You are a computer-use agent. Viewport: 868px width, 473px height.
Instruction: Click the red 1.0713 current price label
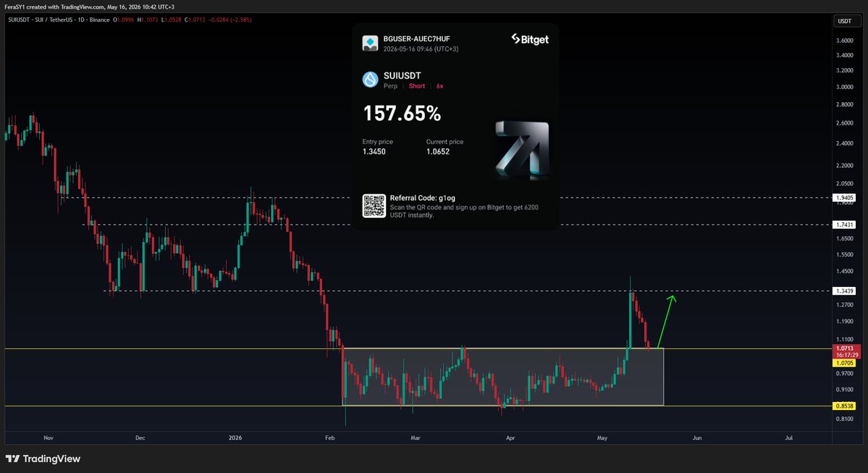coord(846,351)
